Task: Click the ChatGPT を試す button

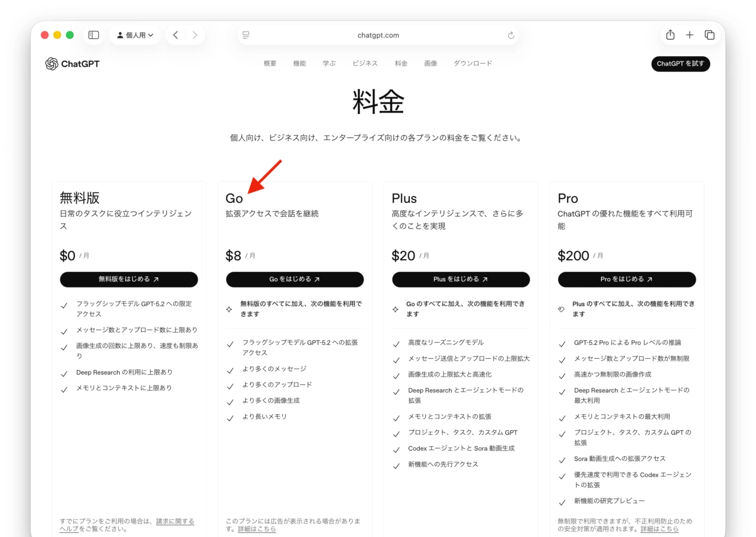Action: pyautogui.click(x=680, y=64)
